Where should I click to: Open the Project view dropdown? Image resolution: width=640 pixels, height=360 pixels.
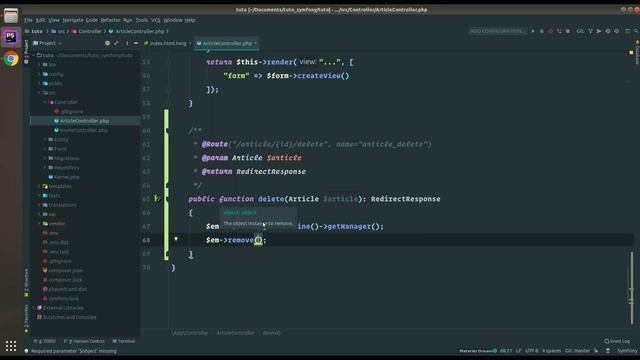click(47, 43)
